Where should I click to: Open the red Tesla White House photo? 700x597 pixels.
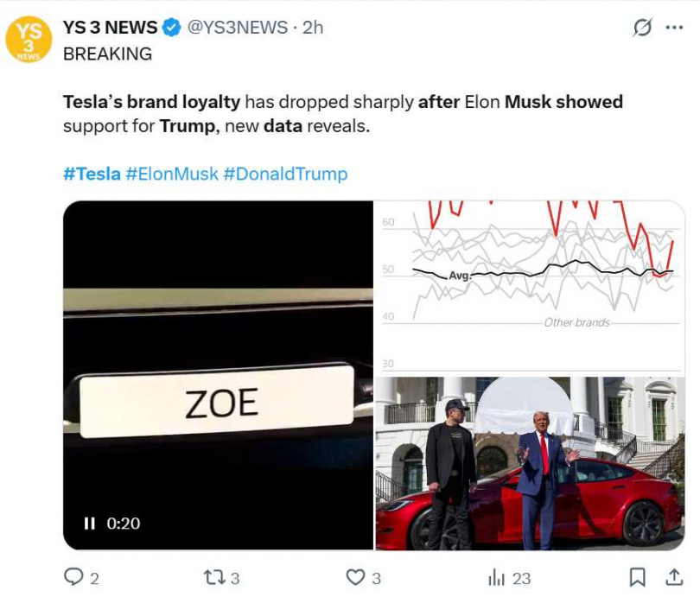(530, 464)
